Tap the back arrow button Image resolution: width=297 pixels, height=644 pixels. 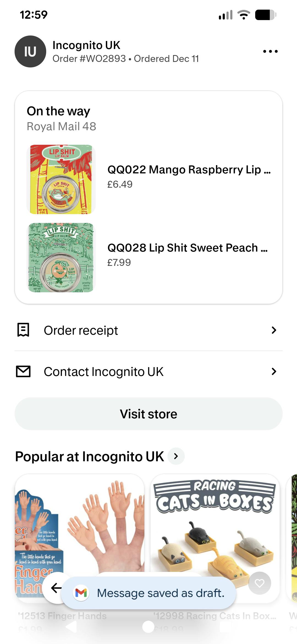(56, 588)
